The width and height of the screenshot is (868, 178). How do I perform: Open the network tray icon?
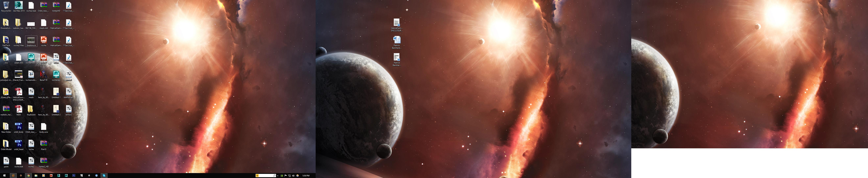coord(290,176)
